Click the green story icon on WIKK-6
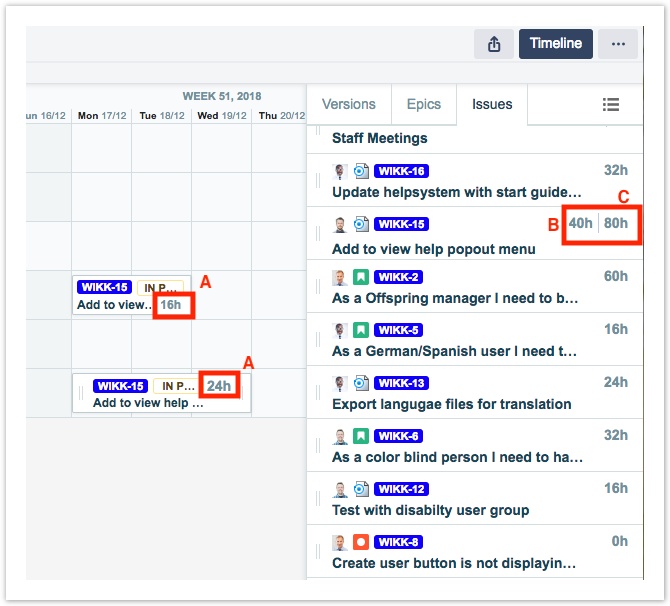Viewport: 670px width, 606px height. click(361, 436)
